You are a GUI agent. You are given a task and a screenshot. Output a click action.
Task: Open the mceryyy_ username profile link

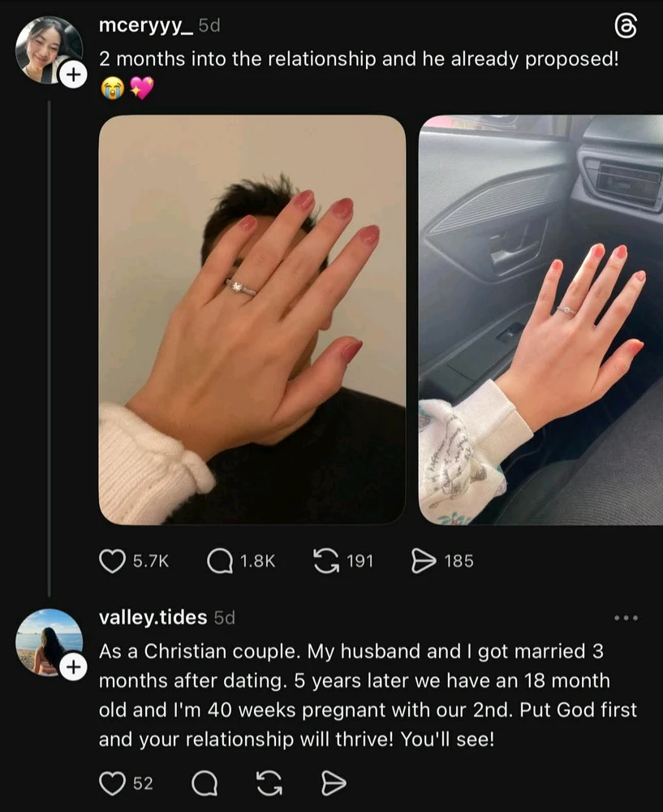coord(146,25)
